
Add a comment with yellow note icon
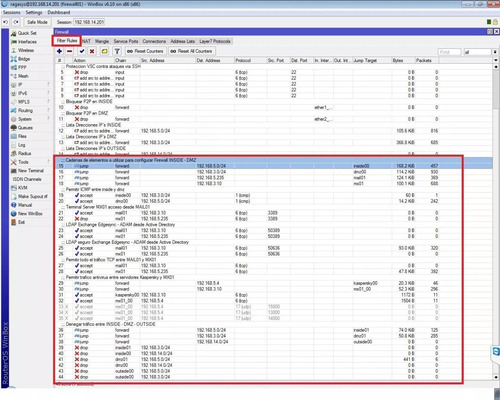click(x=104, y=51)
